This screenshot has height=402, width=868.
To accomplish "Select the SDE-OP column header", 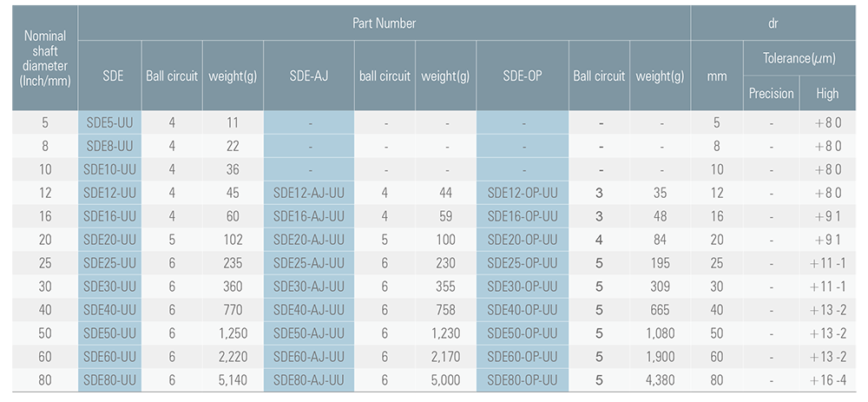I will click(x=523, y=76).
